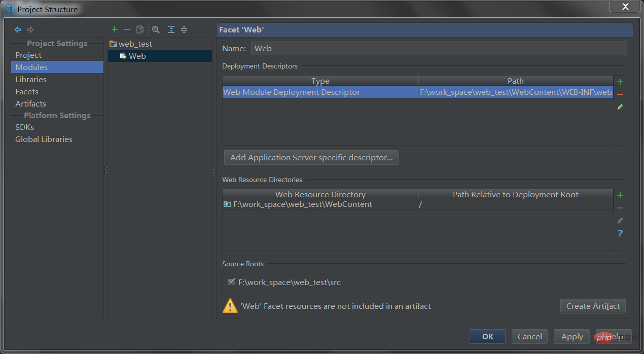Add a web resource directory
This screenshot has width=644, height=354.
pos(620,195)
